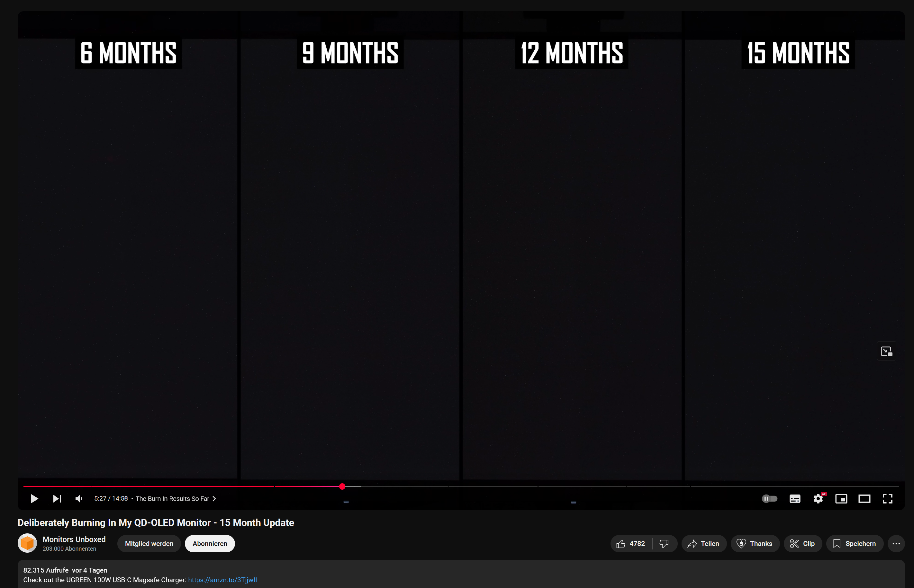Open the more actions menu
The image size is (914, 588).
(897, 543)
